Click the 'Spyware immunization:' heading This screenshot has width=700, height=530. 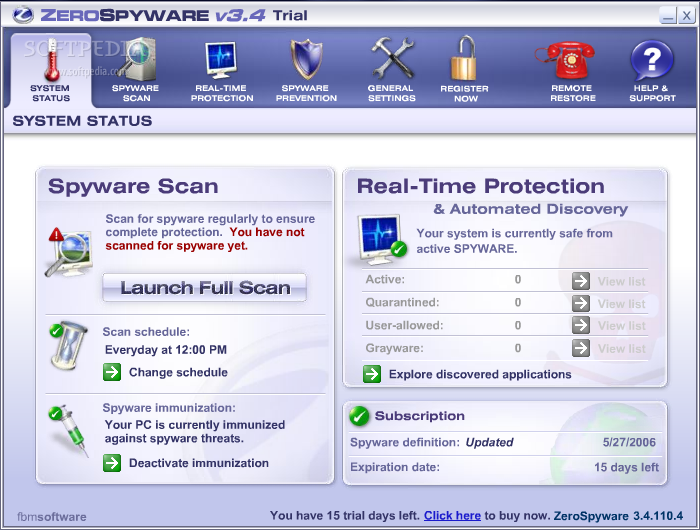(169, 408)
